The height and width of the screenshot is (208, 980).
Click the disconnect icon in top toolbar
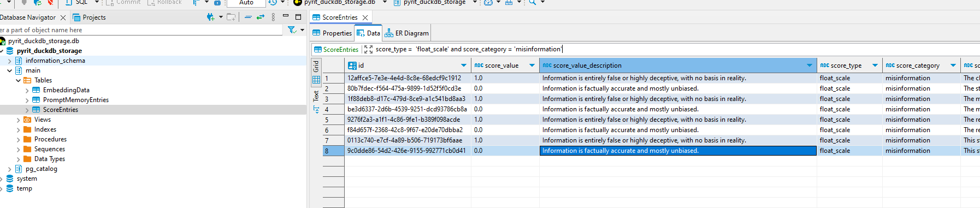[50, 2]
